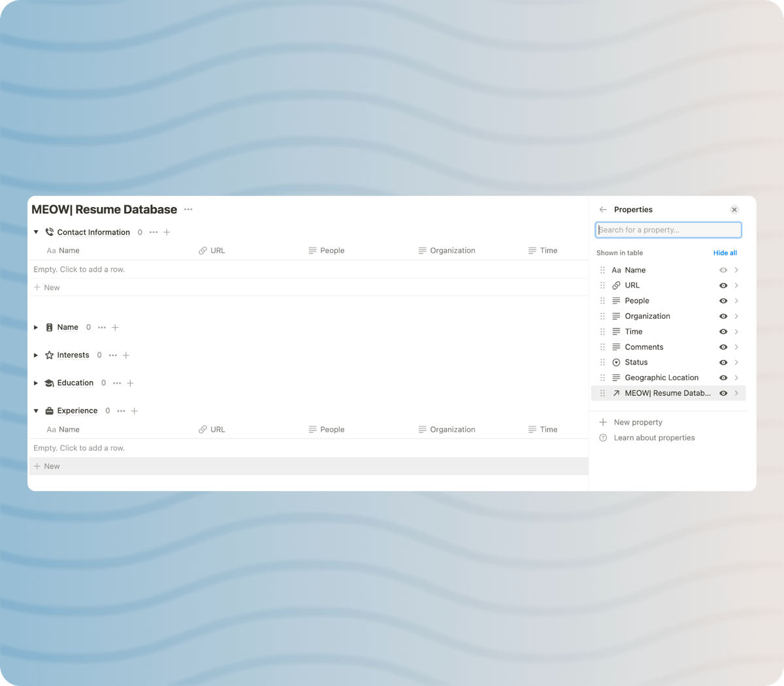Toggle visibility of the Comments property
This screenshot has width=784, height=686.
723,347
